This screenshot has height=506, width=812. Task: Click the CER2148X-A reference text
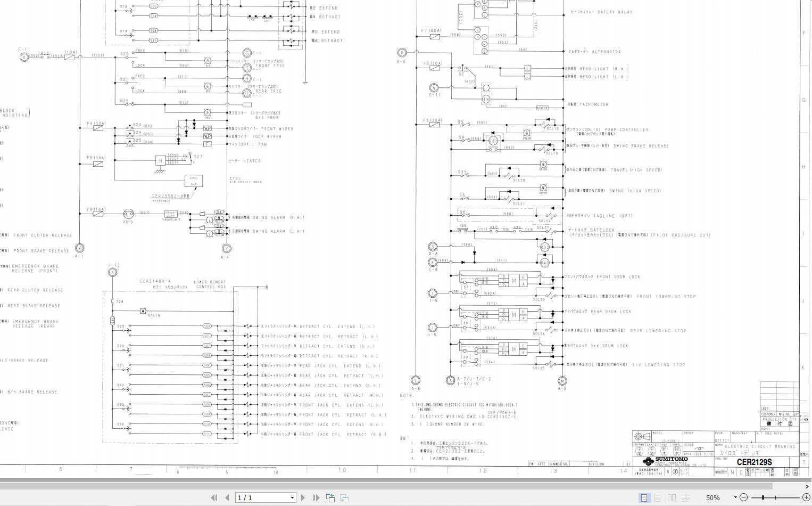coord(155,281)
